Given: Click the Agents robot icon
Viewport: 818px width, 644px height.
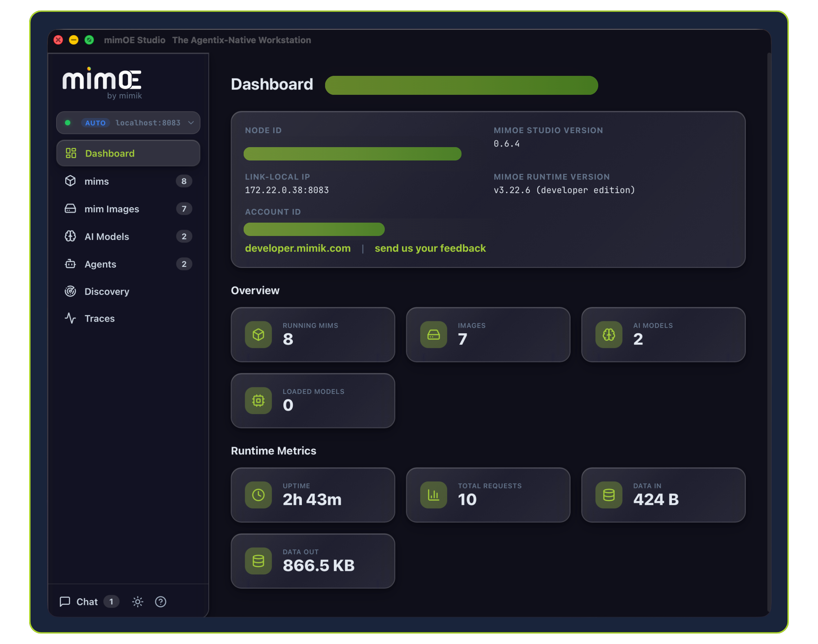Looking at the screenshot, I should pyautogui.click(x=71, y=264).
